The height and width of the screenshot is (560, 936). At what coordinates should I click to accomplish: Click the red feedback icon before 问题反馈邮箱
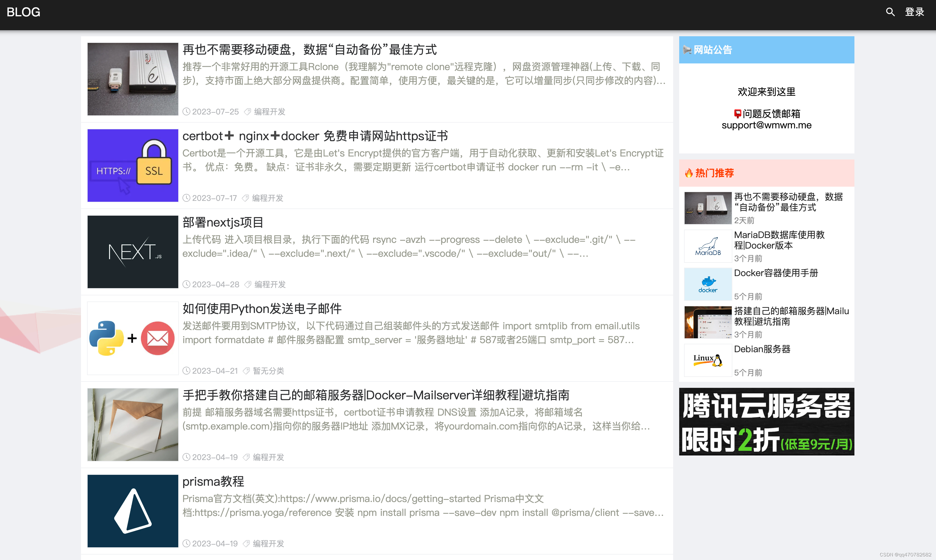click(x=738, y=114)
